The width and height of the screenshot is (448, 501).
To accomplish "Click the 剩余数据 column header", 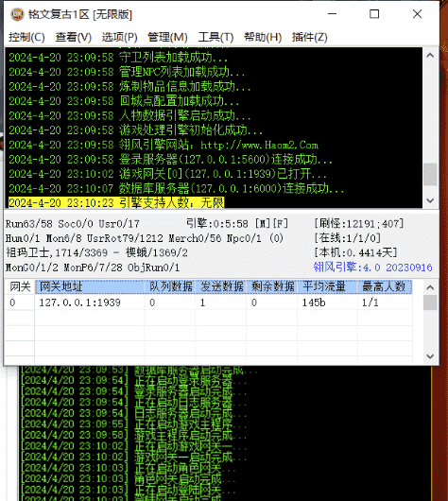I will (272, 286).
